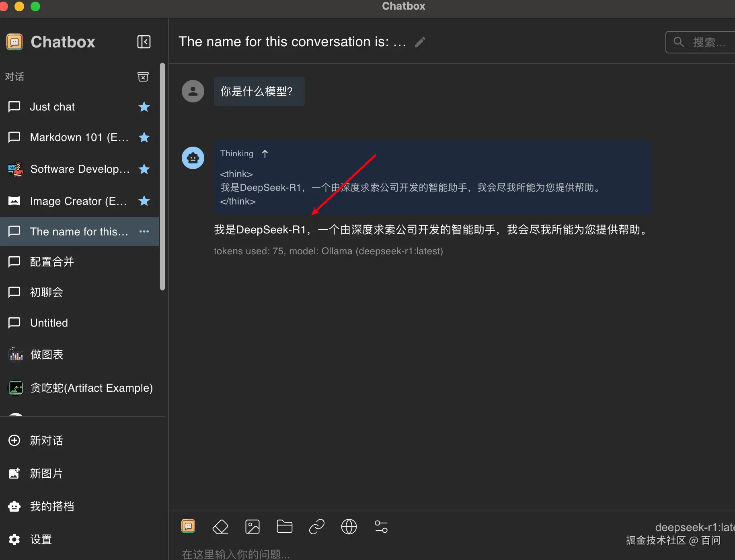Viewport: 735px width, 560px height.
Task: Open Software Developer conversation
Action: [79, 169]
